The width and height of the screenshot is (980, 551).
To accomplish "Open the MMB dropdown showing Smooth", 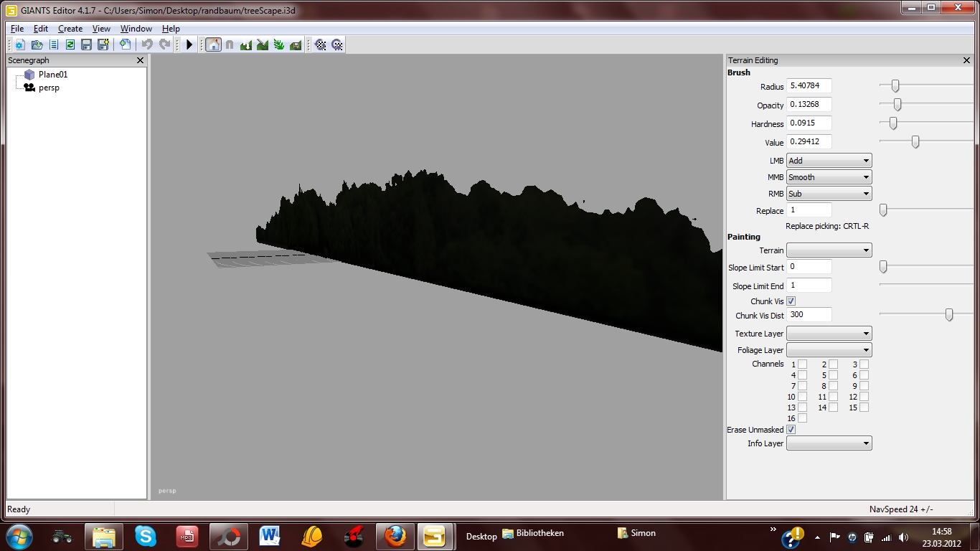I will tap(829, 177).
